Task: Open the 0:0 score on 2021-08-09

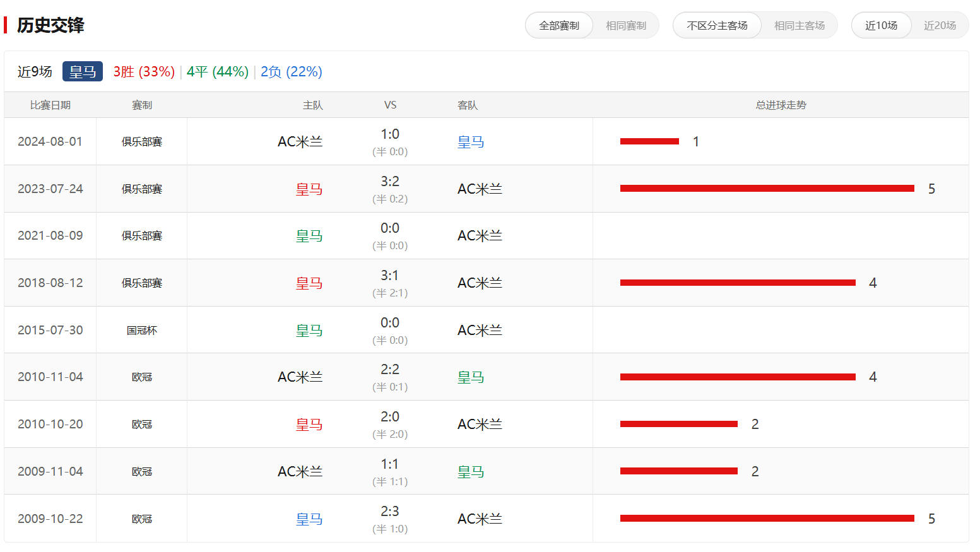Action: pyautogui.click(x=390, y=228)
